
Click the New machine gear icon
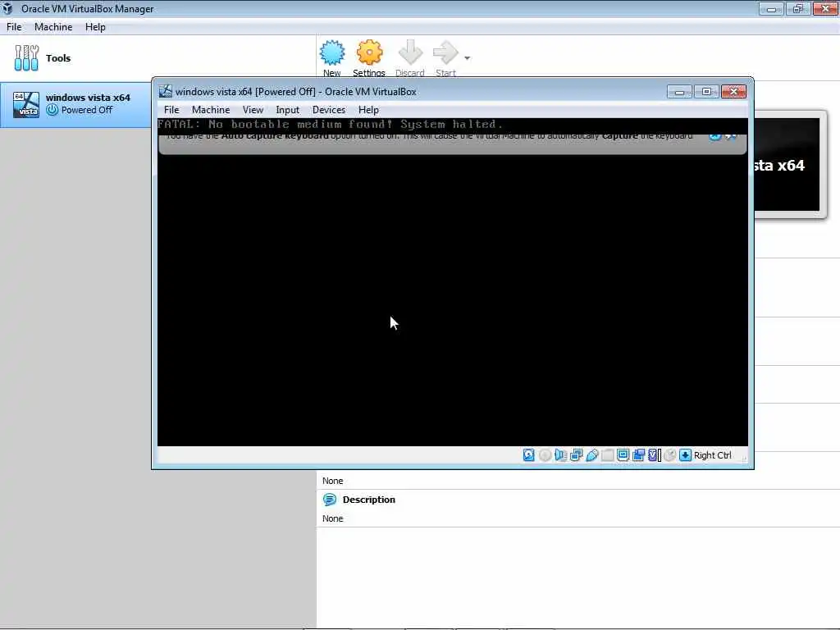pyautogui.click(x=332, y=52)
